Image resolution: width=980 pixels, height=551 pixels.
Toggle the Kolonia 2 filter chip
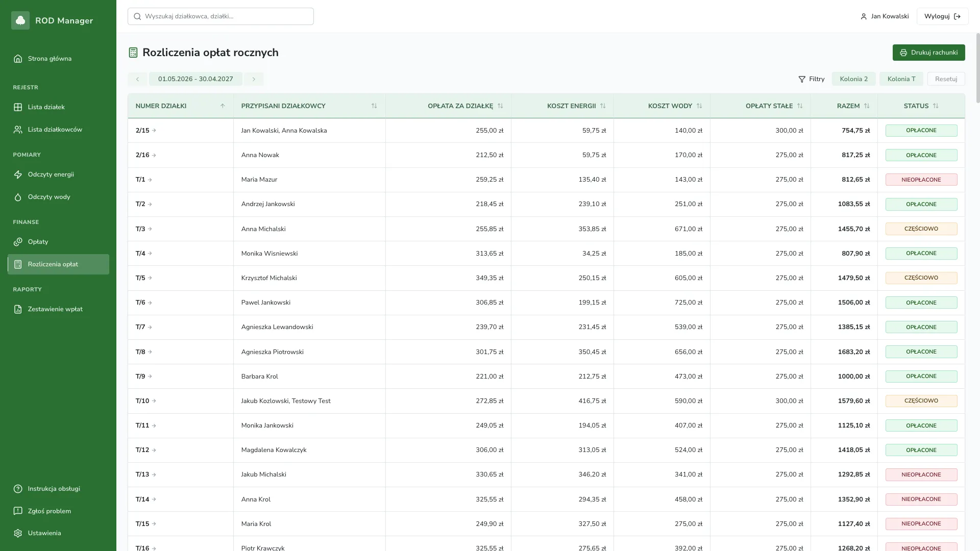coord(854,79)
